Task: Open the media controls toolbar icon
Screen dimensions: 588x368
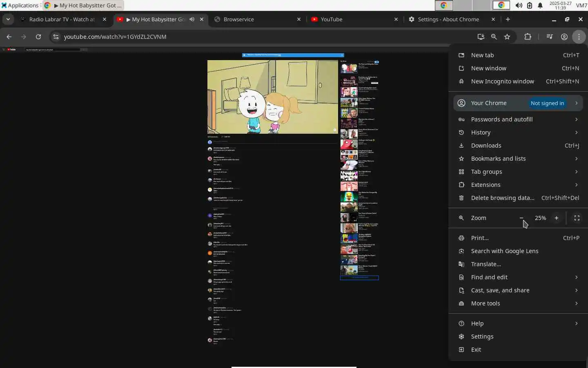Action: 550,37
